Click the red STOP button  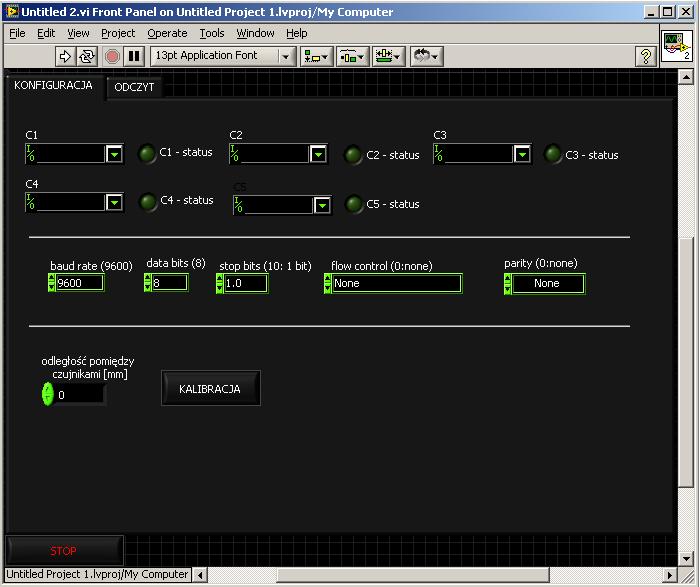63,551
